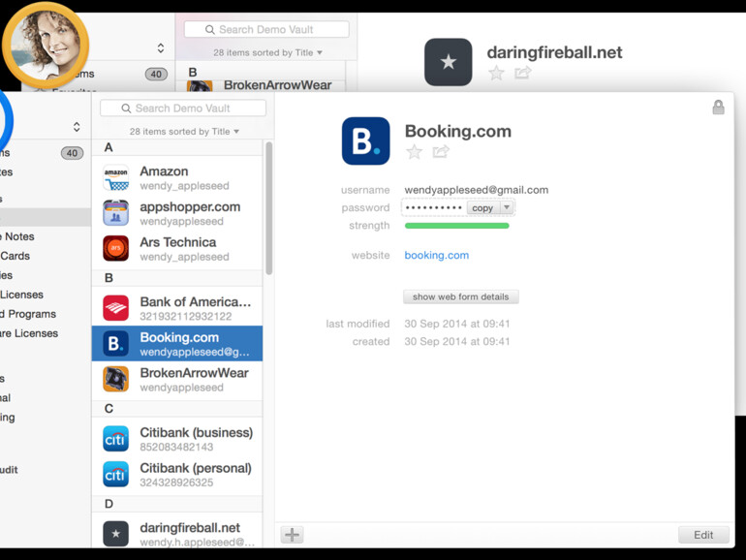Select the daringfireball.net list entry
Screen dimensions: 746x560
[177, 533]
